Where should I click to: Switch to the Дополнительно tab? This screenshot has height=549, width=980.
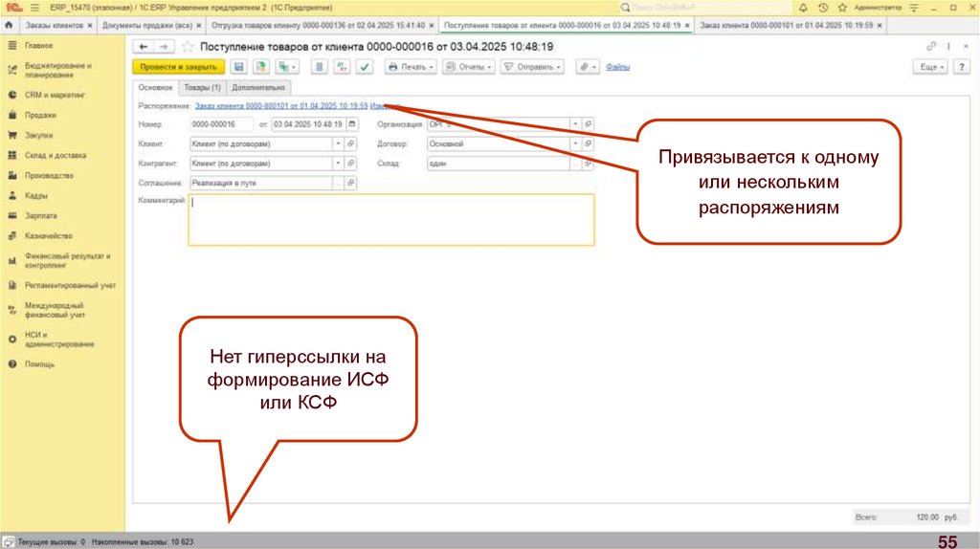point(258,87)
